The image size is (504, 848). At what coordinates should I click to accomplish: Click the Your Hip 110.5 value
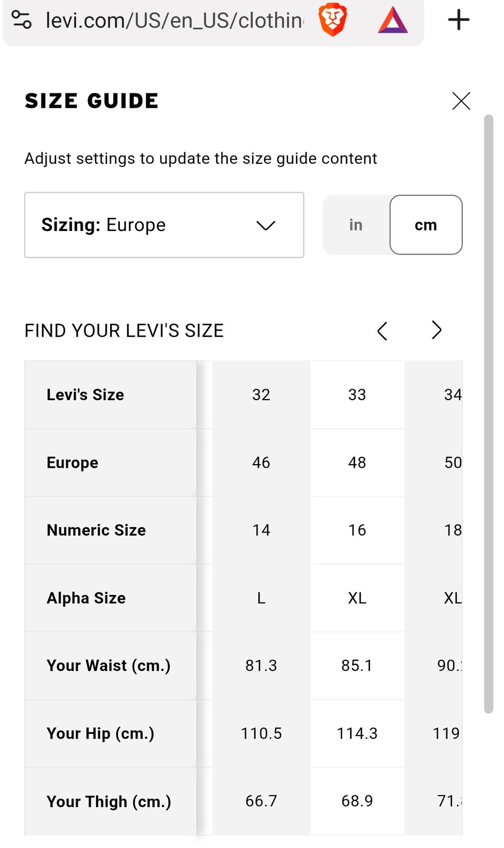tap(261, 734)
